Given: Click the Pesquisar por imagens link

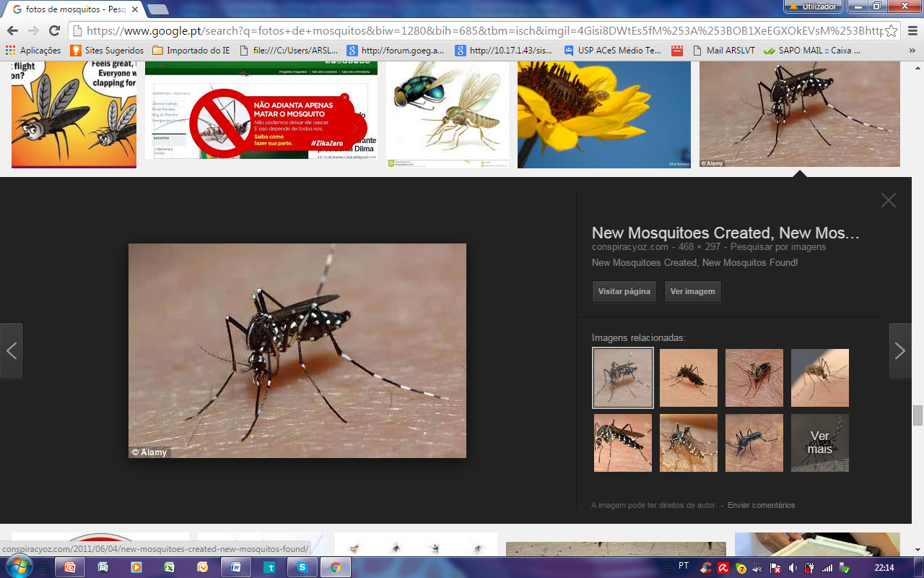Looking at the screenshot, I should 778,247.
